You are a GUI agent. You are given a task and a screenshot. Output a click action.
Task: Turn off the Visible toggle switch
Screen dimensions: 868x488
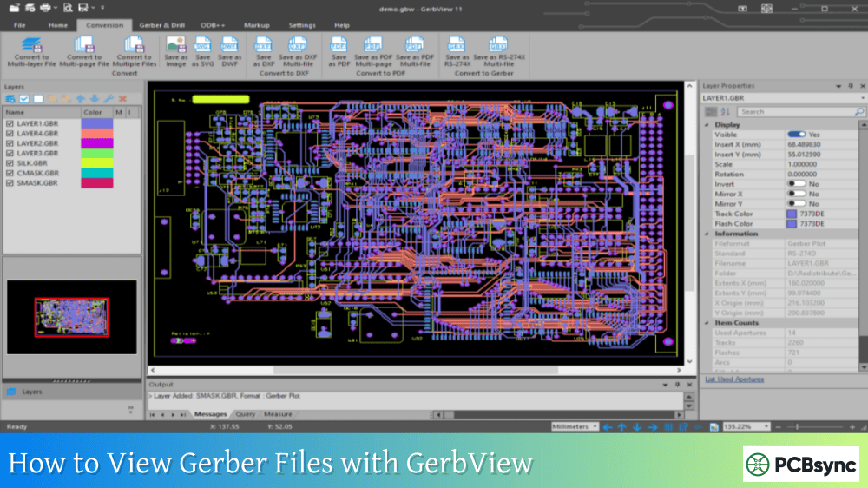795,135
